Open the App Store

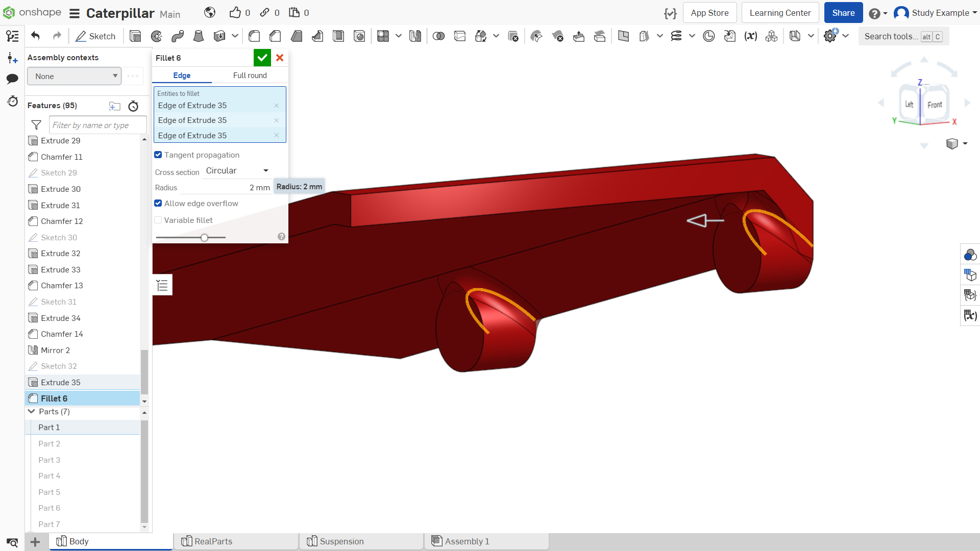pos(709,13)
